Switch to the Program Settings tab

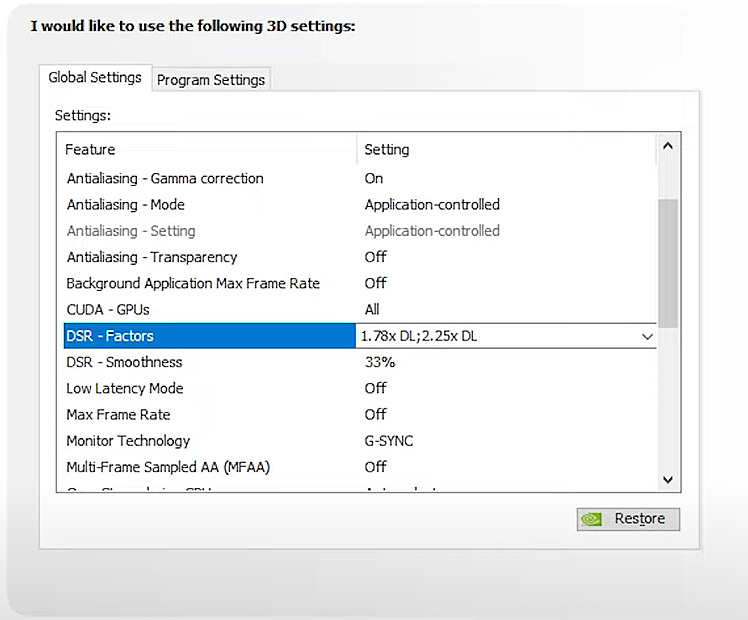[x=211, y=80]
